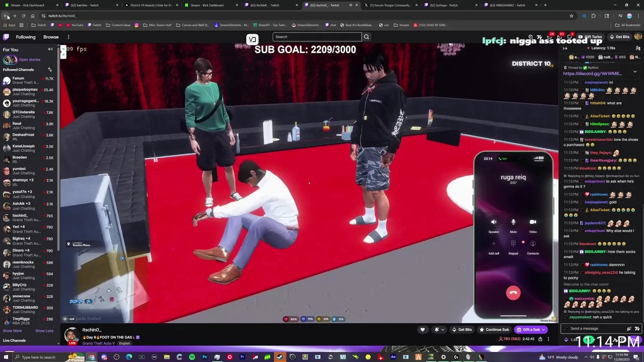
Task: Collapse chat with the arrow icon
Action: 565,48
